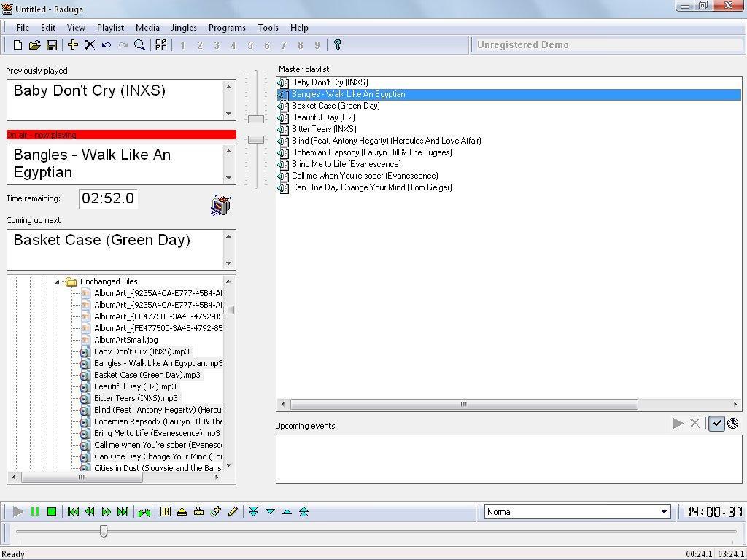Select Bohemian Rapsody in Master playlist
Viewport: 747px width, 560px height.
[371, 152]
